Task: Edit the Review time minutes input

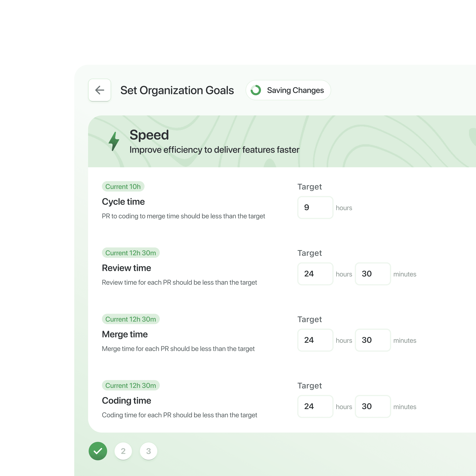Action: [x=372, y=274]
